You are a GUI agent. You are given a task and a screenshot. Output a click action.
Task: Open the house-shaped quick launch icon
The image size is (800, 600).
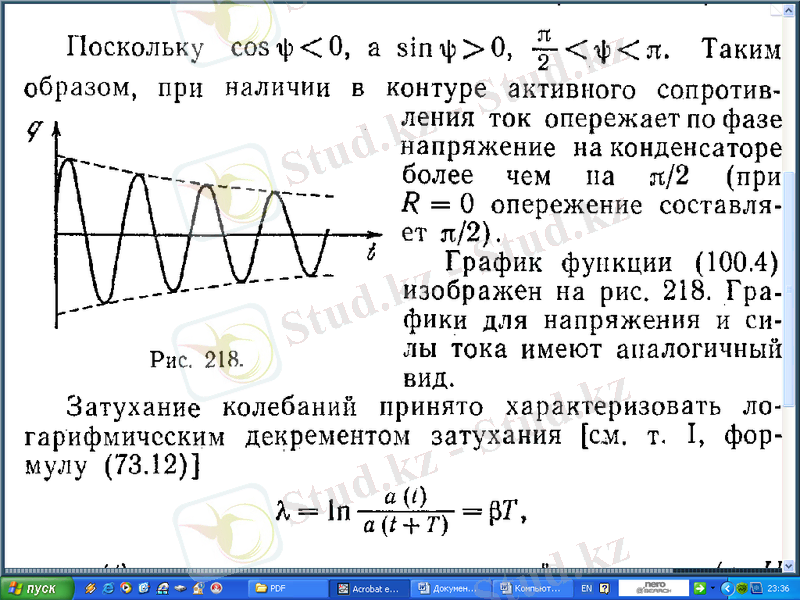coord(198,588)
